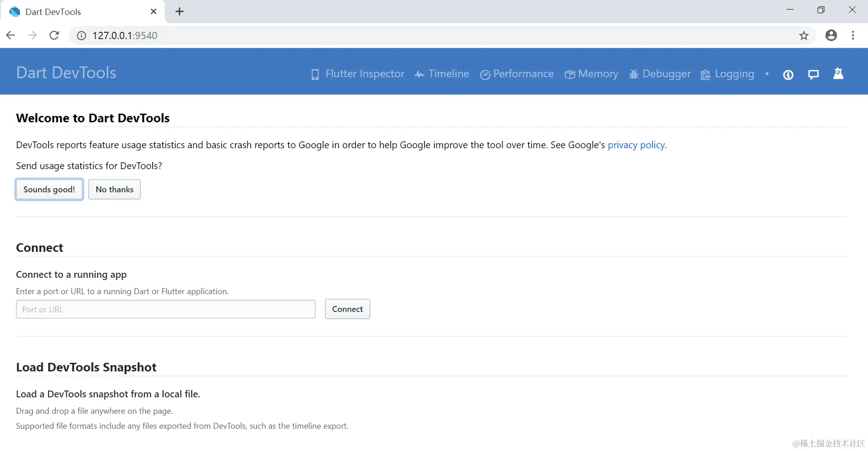Open the Chrome three-dot menu
The image size is (868, 451).
click(853, 35)
